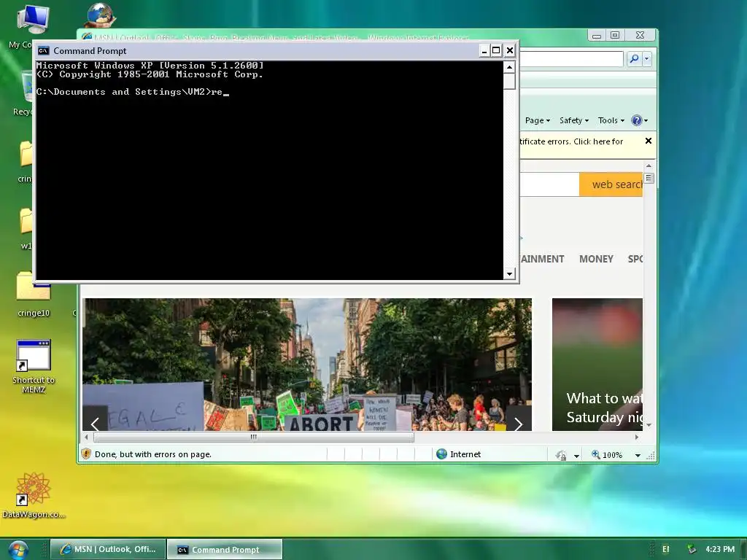Click the 4:23 PM clock
Screen dimensions: 747x560
pyautogui.click(x=720, y=550)
